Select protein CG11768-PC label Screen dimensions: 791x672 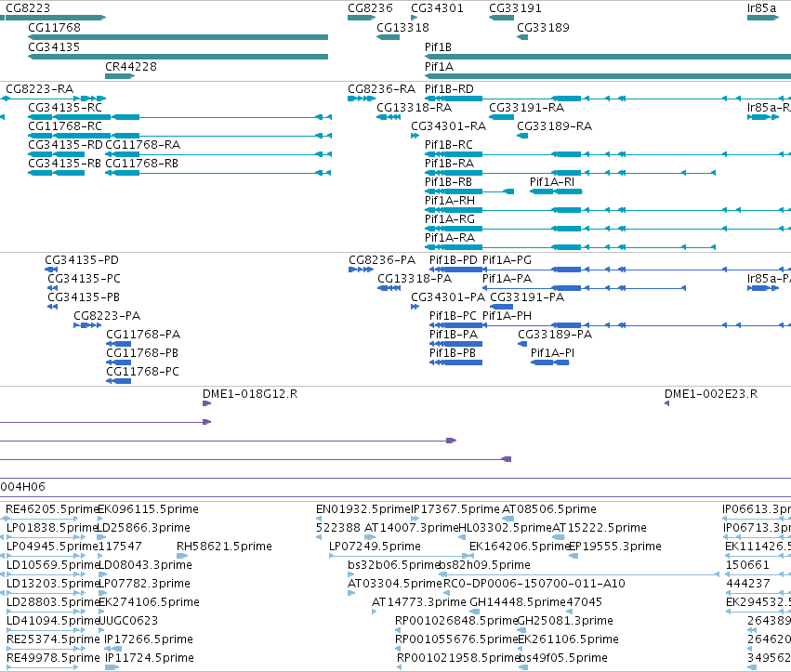143,372
